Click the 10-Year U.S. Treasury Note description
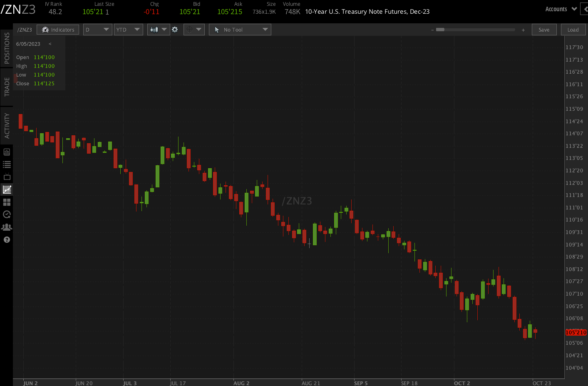The image size is (588, 386). coord(367,12)
